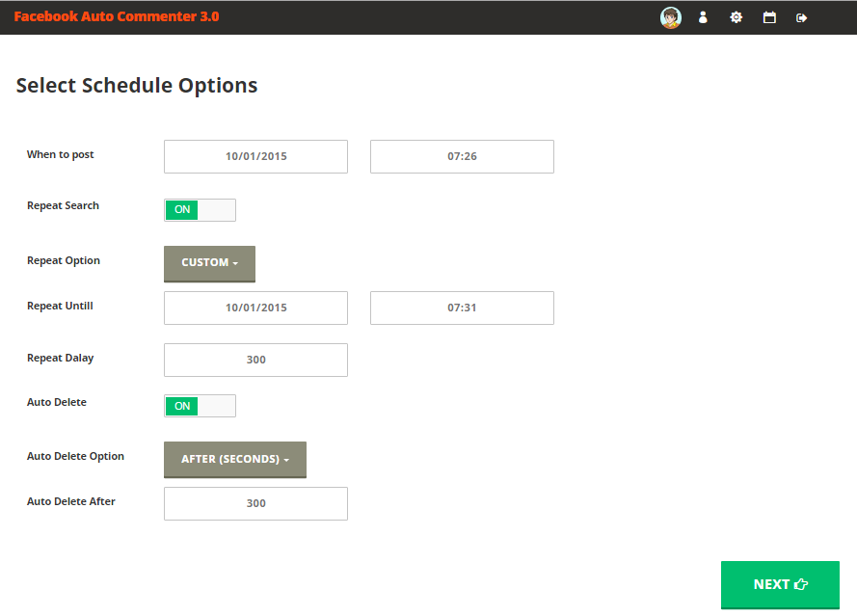Click the Repeat Option label
Screen dimensions: 857x616
pyautogui.click(x=64, y=260)
